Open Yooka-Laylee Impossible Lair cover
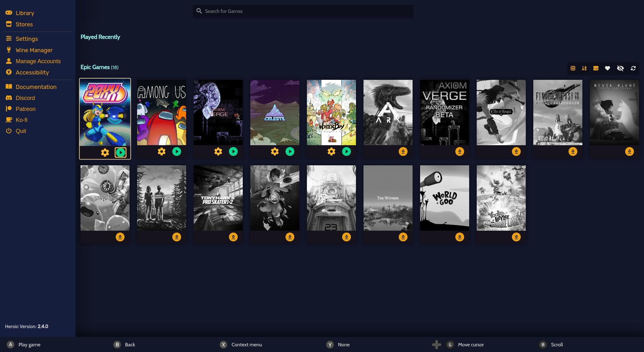644x352 pixels. coord(501,198)
